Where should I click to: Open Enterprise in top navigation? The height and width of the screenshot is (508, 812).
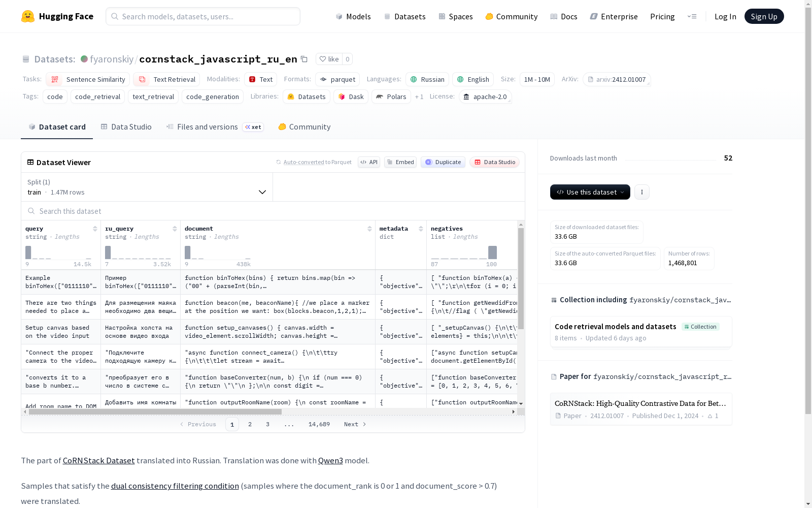(x=614, y=16)
